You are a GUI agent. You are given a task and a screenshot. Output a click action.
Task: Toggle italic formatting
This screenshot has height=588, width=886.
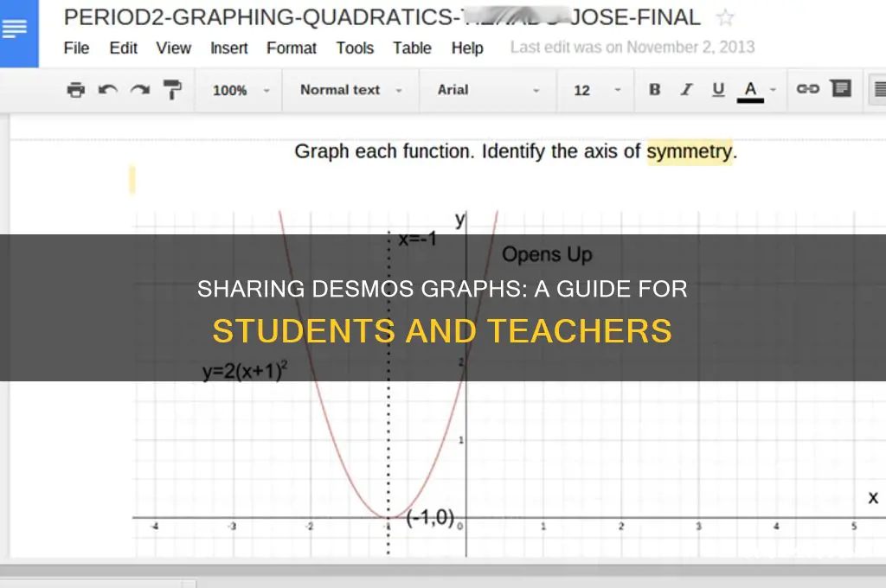(x=686, y=89)
